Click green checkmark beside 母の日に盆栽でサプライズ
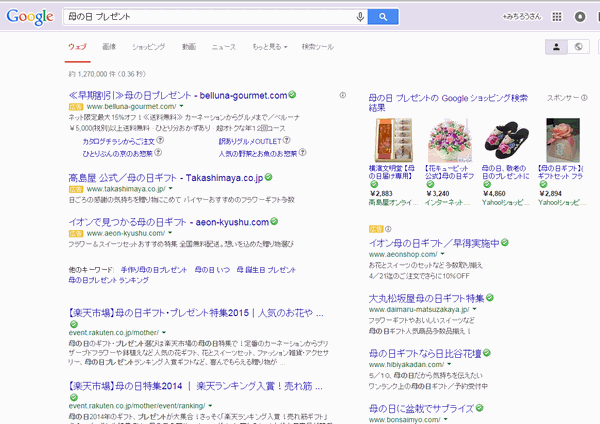 479,408
